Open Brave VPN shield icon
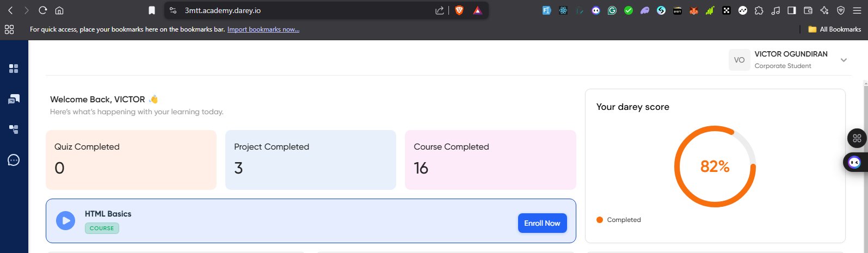 click(x=841, y=10)
